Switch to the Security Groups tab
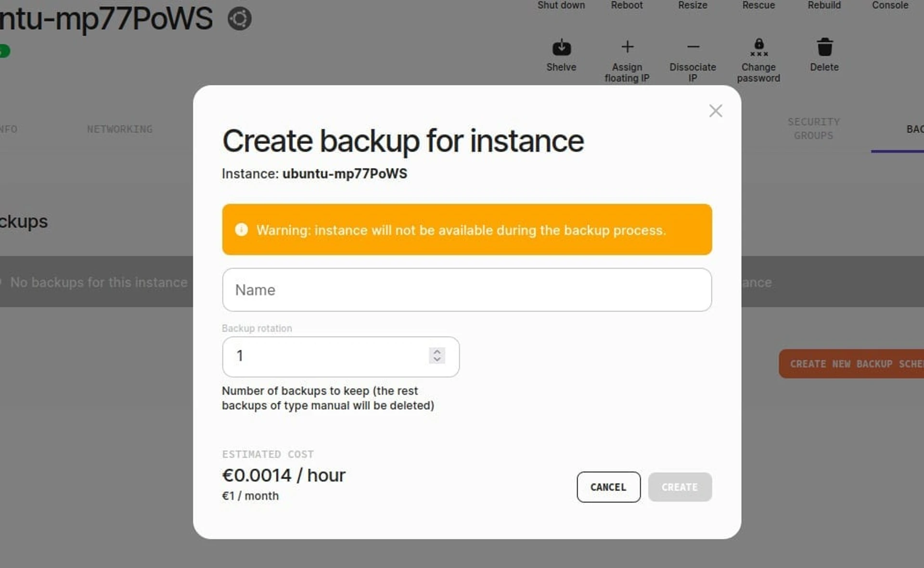Screen dimensions: 924x568 click(813, 128)
